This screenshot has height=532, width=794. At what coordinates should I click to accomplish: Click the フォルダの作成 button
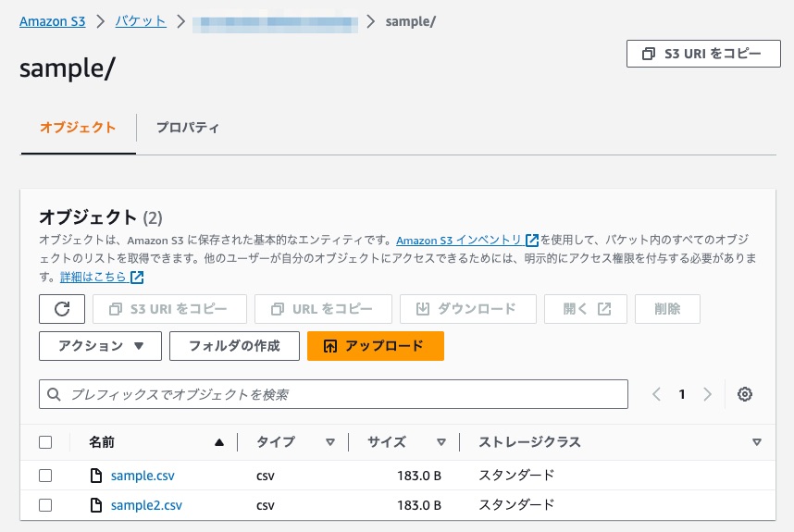(234, 346)
